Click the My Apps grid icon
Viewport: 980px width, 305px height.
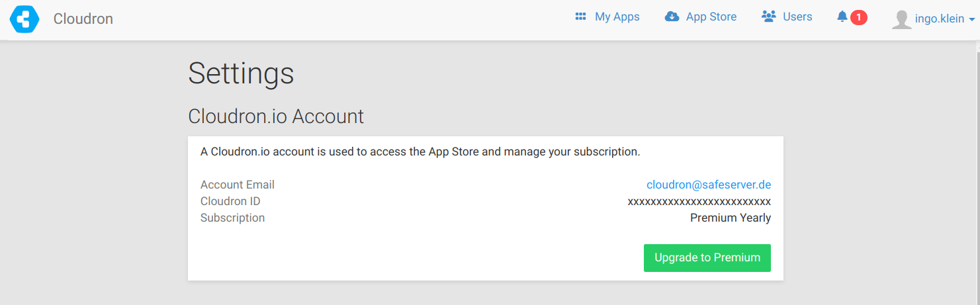(x=581, y=17)
